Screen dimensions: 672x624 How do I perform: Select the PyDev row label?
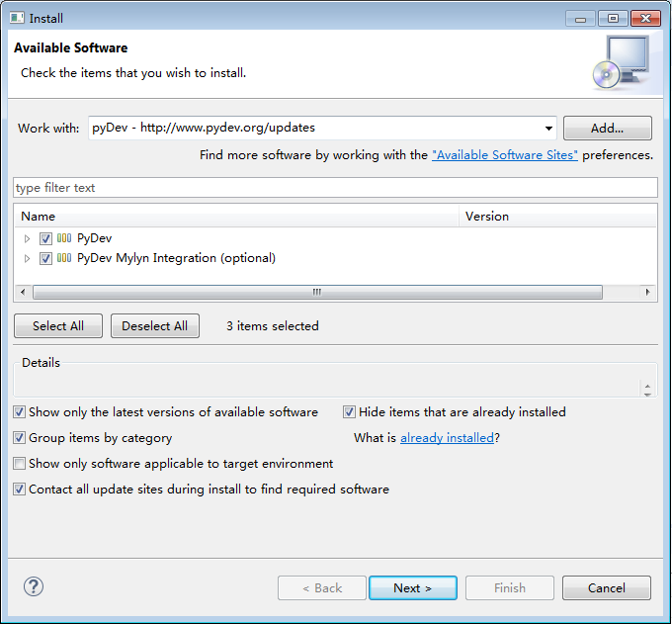click(x=94, y=238)
